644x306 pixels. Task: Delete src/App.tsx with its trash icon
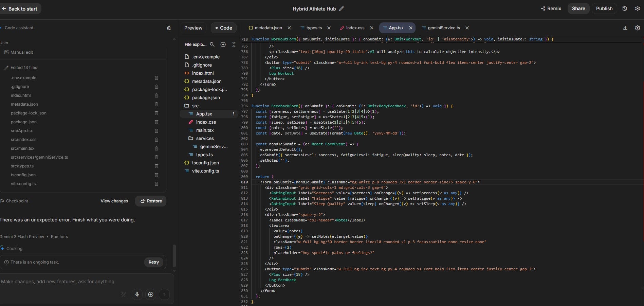(x=156, y=131)
